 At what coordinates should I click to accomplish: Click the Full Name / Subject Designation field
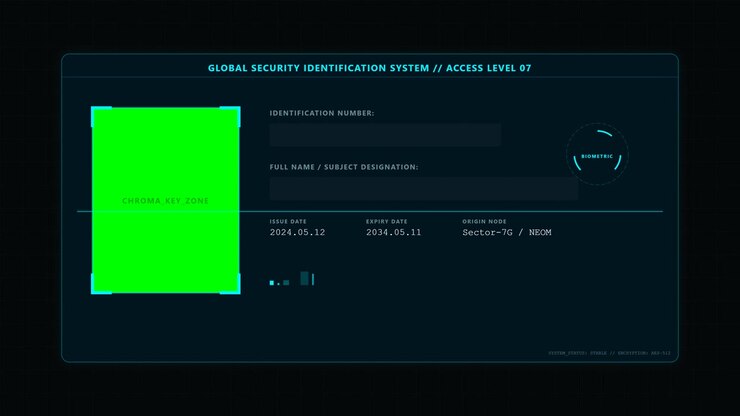[424, 189]
